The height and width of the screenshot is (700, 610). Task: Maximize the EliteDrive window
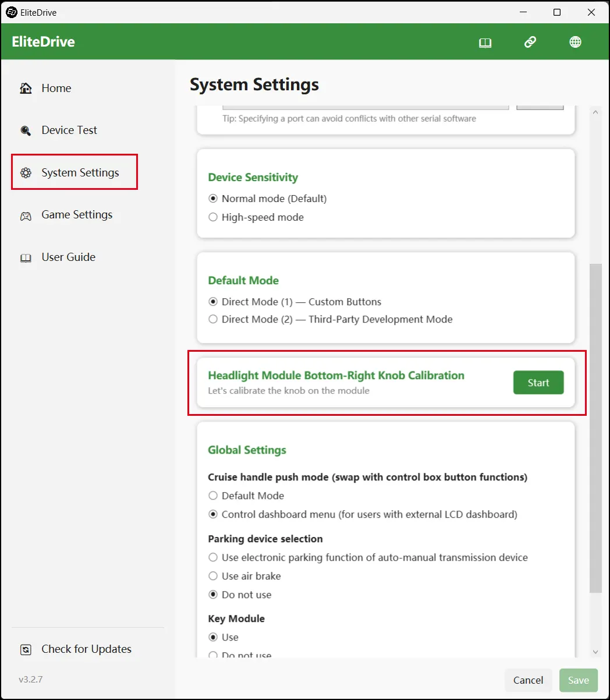coord(557,12)
